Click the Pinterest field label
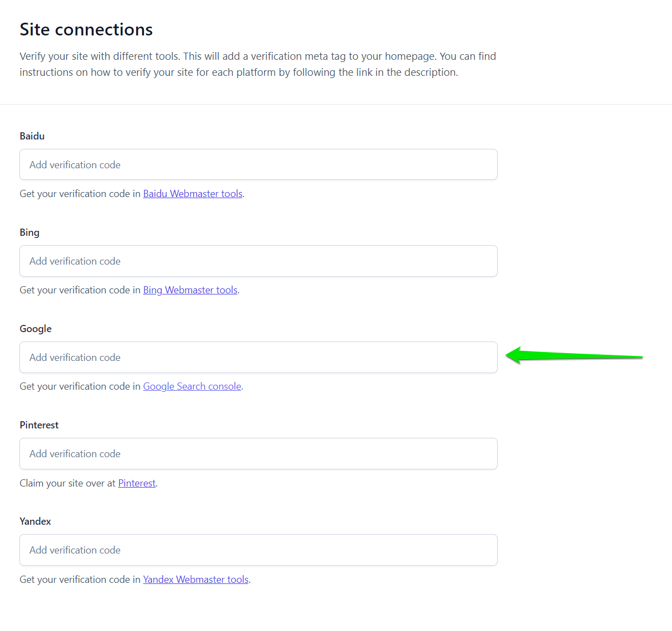This screenshot has width=672, height=631. [39, 425]
